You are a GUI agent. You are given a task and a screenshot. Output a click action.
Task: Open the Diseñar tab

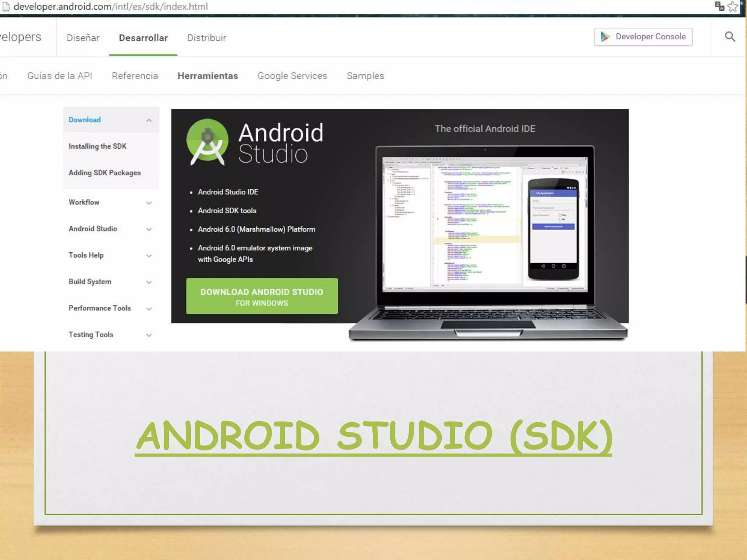point(83,38)
